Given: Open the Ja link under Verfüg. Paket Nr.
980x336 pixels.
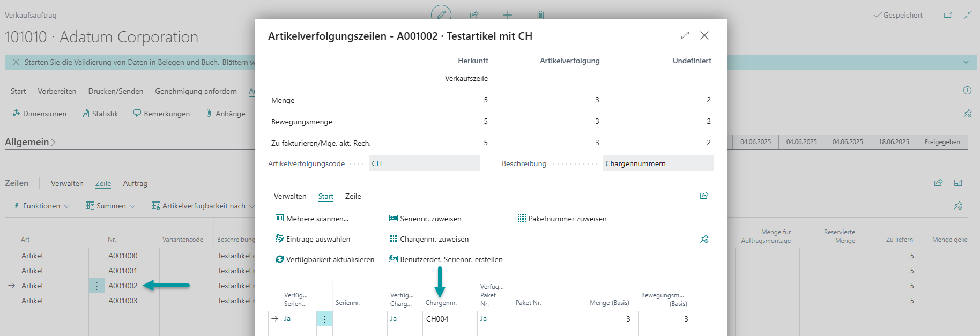Looking at the screenshot, I should pos(484,319).
